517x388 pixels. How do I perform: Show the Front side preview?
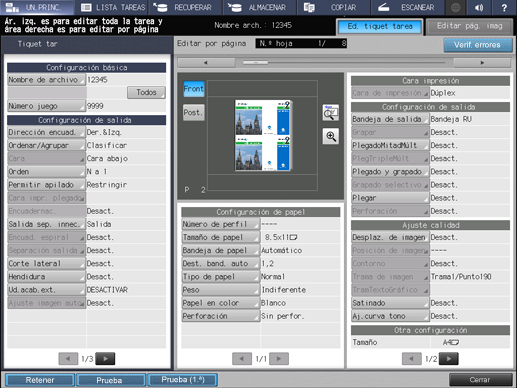(194, 89)
